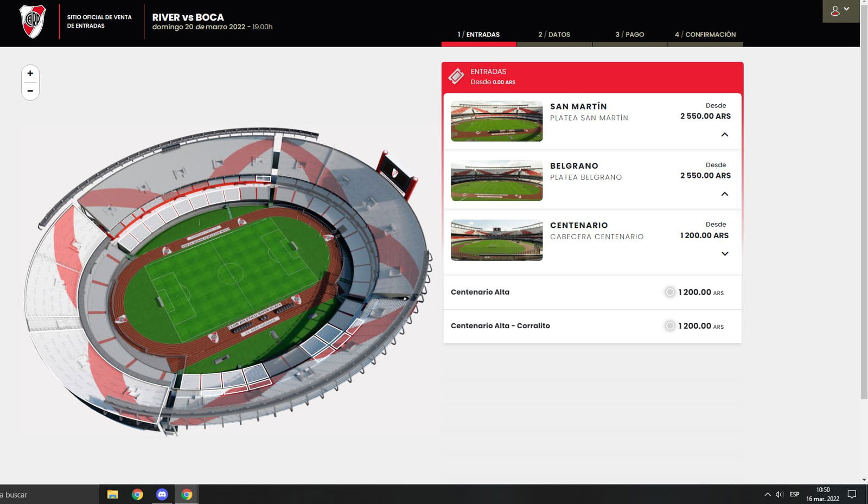Switch to the 2 / Datos tab
This screenshot has width=868, height=504.
coord(554,35)
